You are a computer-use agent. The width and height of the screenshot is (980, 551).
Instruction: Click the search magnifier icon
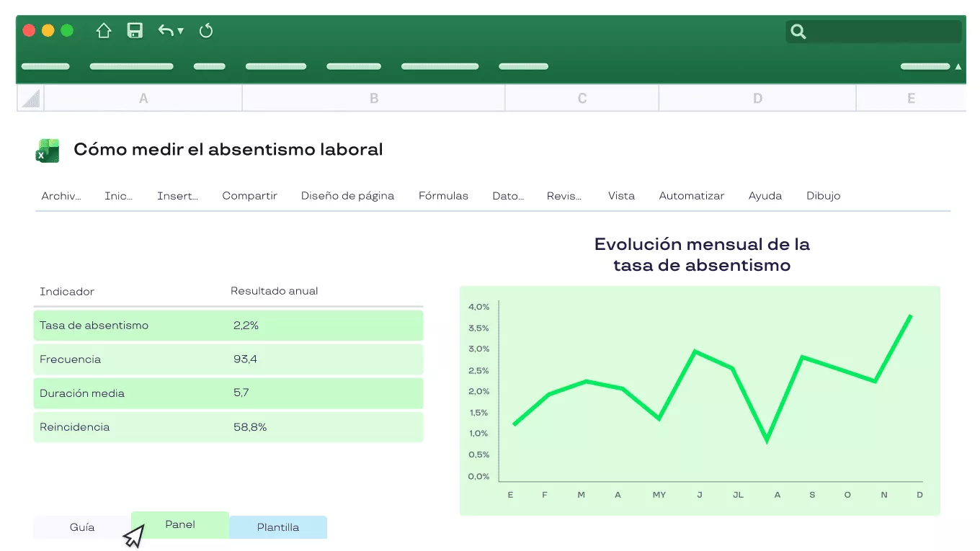[798, 31]
